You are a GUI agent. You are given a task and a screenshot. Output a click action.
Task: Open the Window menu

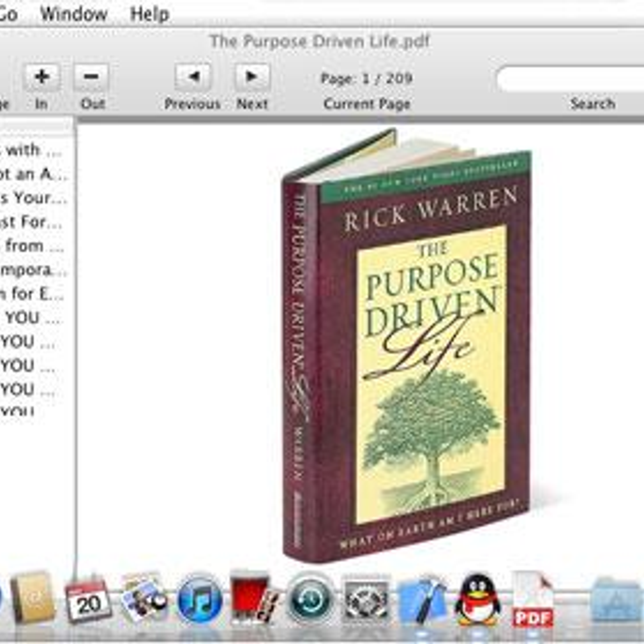coord(74,14)
